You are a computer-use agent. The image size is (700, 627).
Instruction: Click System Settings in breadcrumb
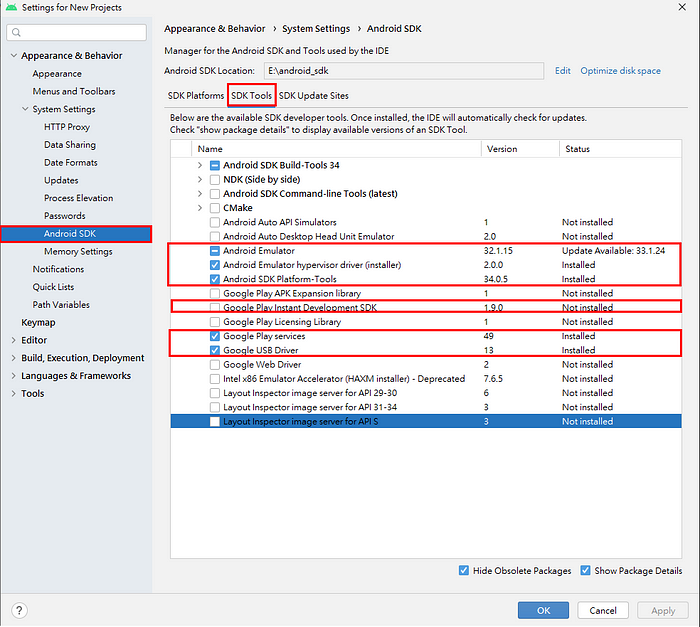pyautogui.click(x=316, y=29)
